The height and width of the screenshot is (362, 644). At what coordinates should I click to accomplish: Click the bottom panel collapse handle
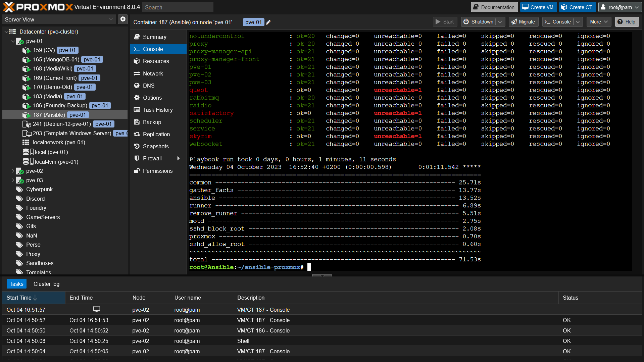[x=322, y=275]
